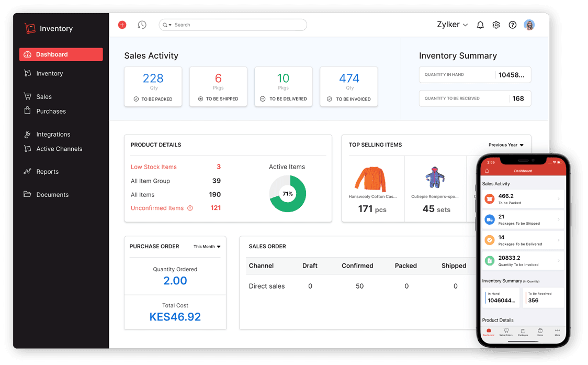Screen dimensions: 588x365
Task: Tap the red To be Packed icon
Action: point(489,198)
